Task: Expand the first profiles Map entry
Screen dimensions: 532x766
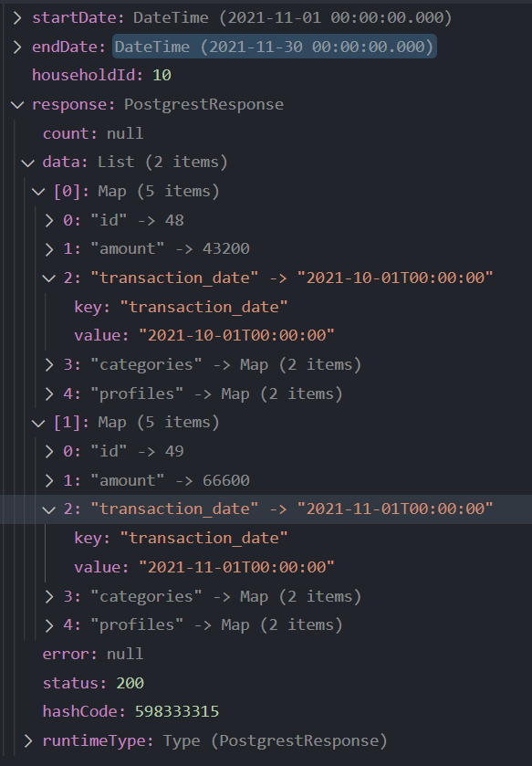Action: pos(51,393)
